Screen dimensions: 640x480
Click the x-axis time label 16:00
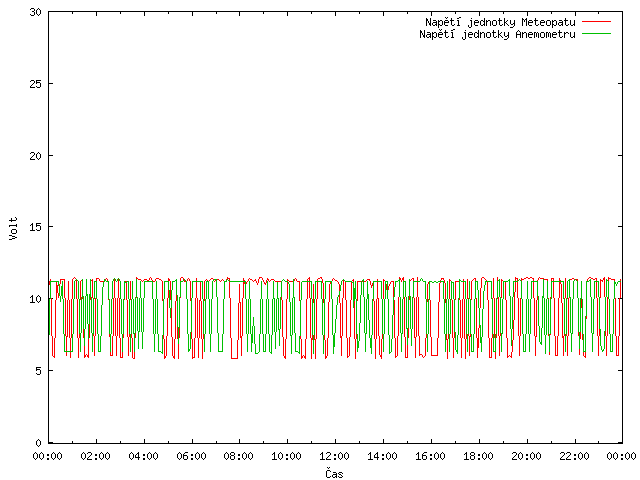point(430,456)
